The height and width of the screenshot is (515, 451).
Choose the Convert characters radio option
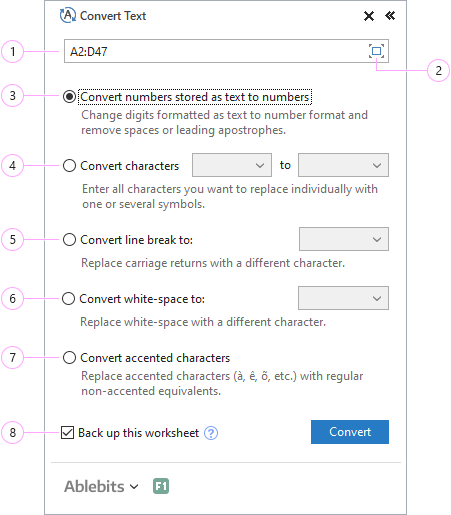(x=69, y=165)
